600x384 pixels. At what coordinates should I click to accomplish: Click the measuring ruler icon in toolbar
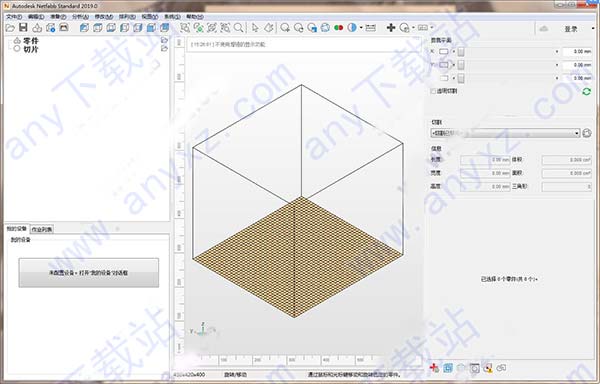coord(370,28)
